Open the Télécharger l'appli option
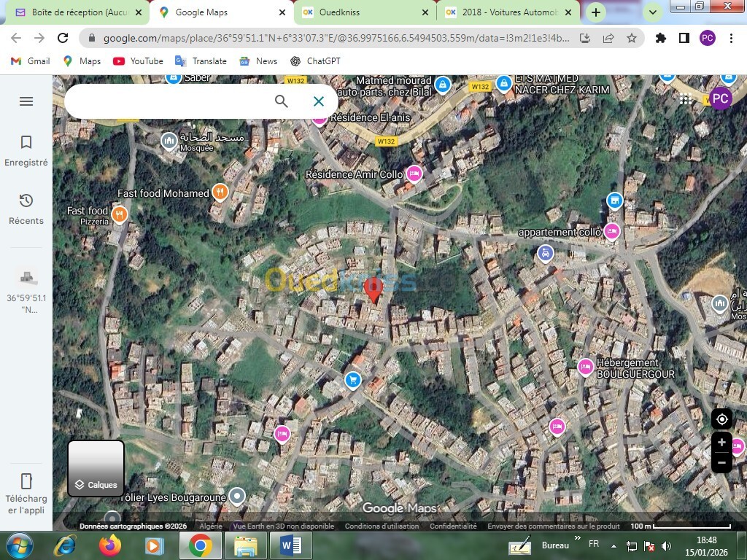The image size is (747, 560). pyautogui.click(x=26, y=494)
